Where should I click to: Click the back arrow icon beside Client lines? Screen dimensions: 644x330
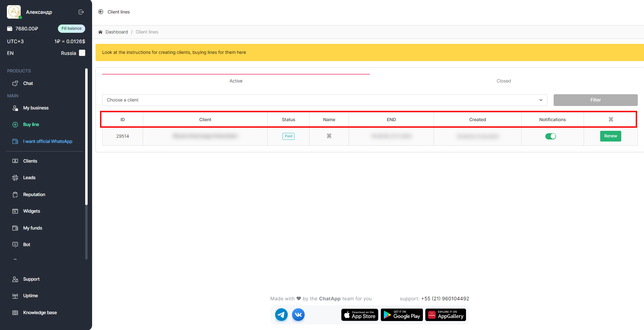(x=101, y=12)
